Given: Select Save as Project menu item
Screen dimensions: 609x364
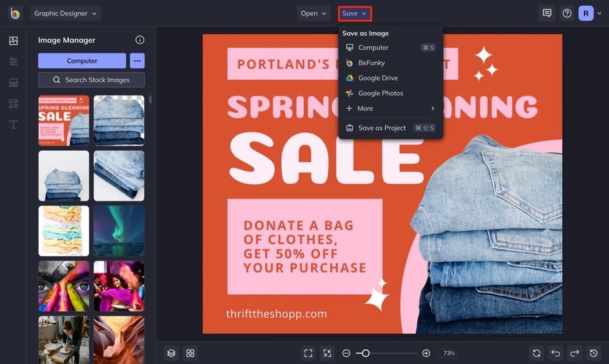Looking at the screenshot, I should coord(381,128).
